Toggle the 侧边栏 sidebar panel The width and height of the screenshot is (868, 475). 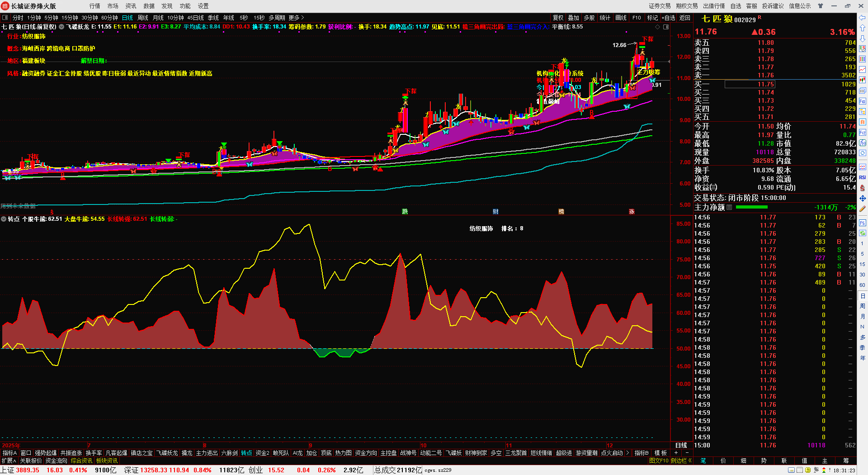pos(681,461)
